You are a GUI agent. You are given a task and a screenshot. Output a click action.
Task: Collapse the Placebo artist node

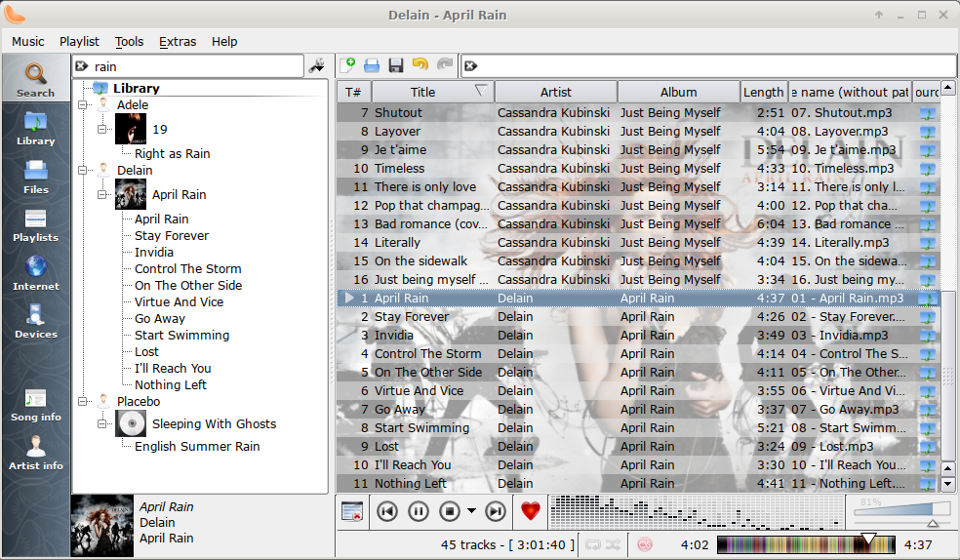pos(83,402)
